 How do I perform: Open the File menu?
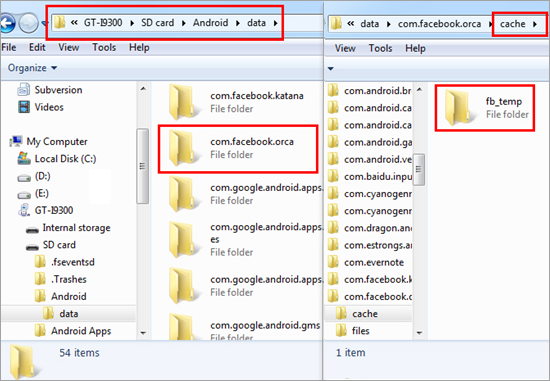9,47
